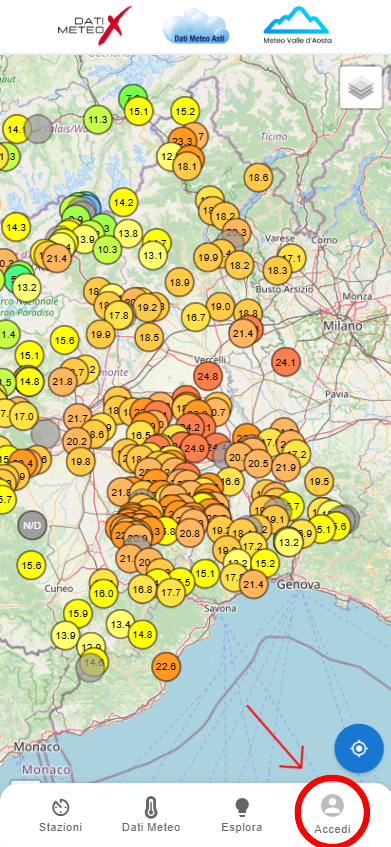The image size is (391, 847).
Task: Open the Dati Meteo Asti cloud logo
Action: (196, 26)
